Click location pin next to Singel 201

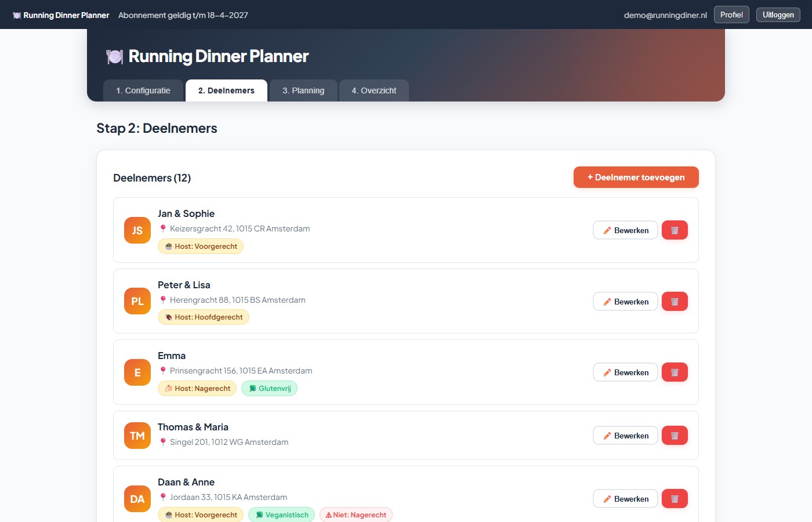click(163, 442)
